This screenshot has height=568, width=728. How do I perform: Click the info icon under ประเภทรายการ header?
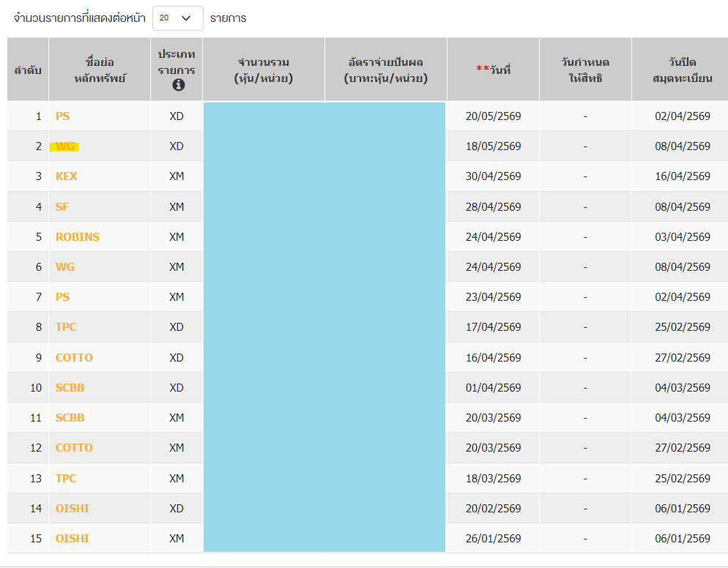[177, 85]
